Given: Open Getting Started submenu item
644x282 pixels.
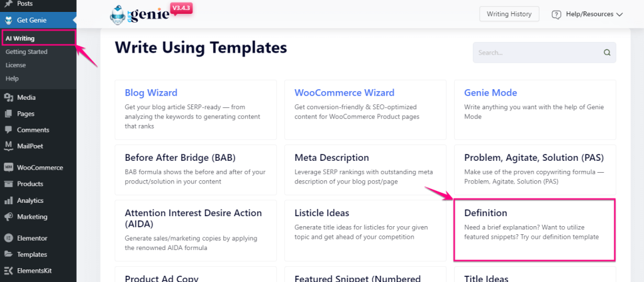Looking at the screenshot, I should (x=26, y=52).
